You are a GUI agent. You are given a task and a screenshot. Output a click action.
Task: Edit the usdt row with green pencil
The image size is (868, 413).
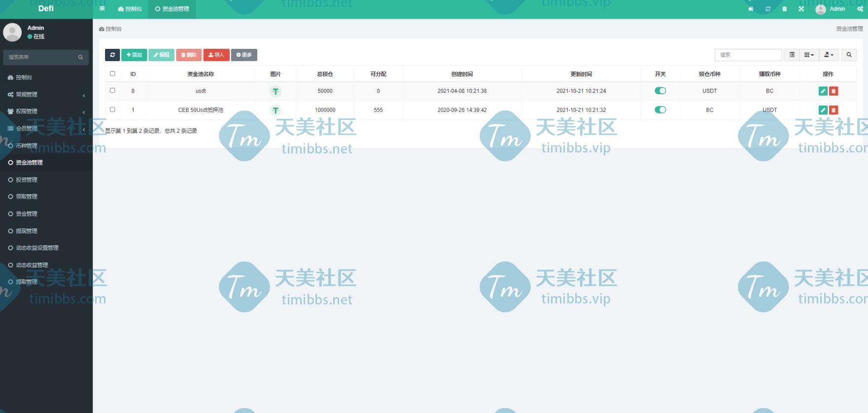pyautogui.click(x=823, y=91)
